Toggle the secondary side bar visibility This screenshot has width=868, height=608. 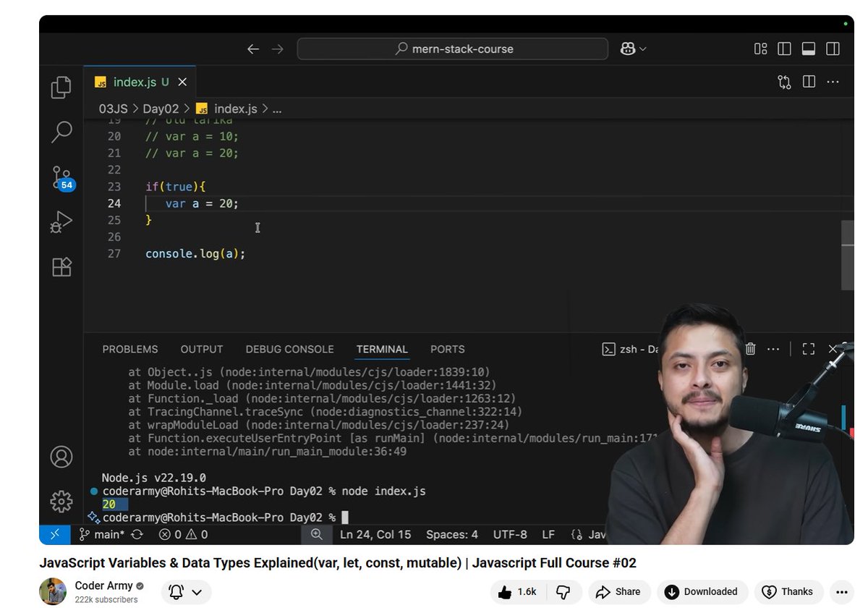833,48
